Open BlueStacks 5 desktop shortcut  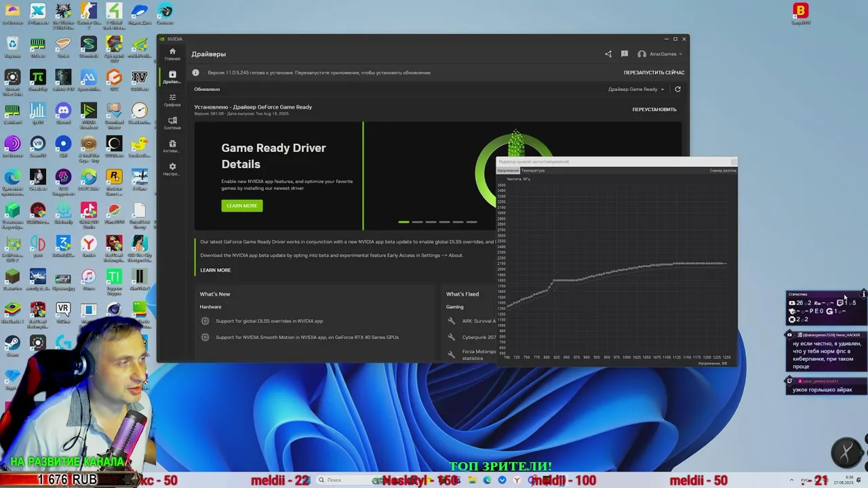coord(12,312)
